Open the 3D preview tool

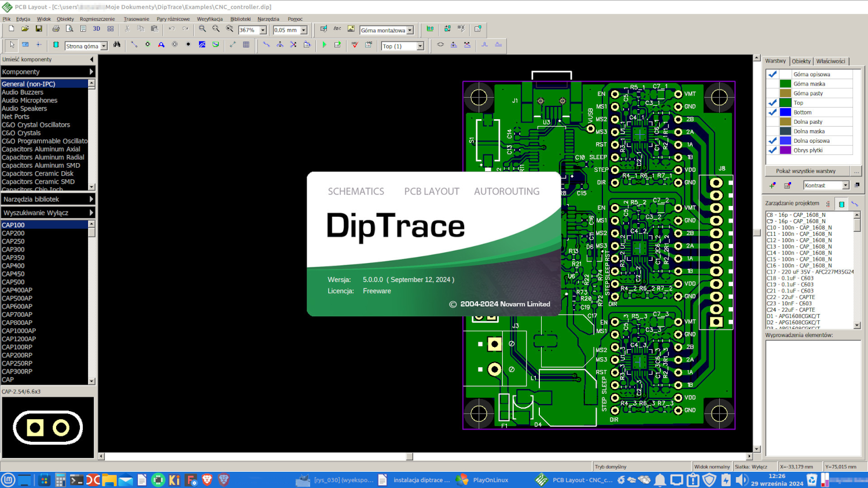coord(96,29)
